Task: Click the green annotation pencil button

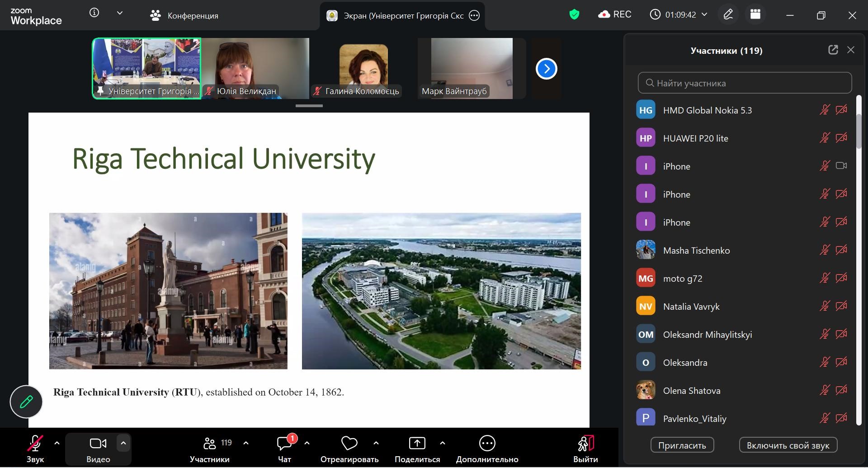Action: click(26, 402)
